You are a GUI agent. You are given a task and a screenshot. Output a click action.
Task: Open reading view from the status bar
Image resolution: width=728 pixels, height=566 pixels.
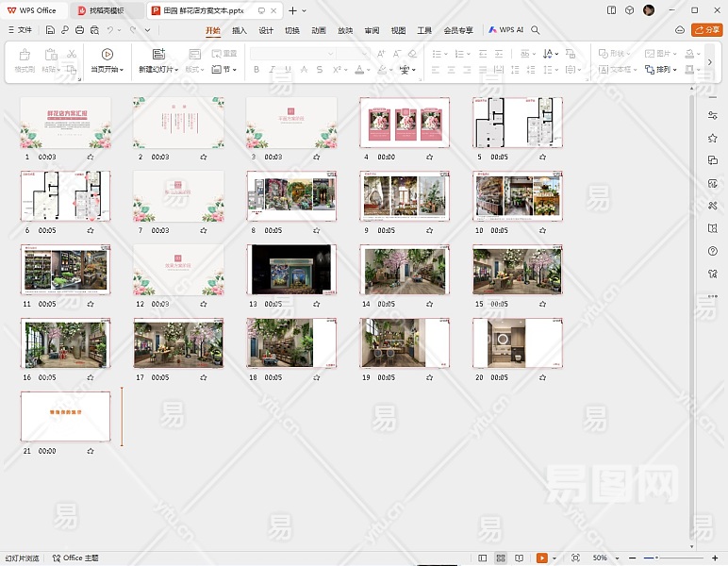click(x=519, y=558)
